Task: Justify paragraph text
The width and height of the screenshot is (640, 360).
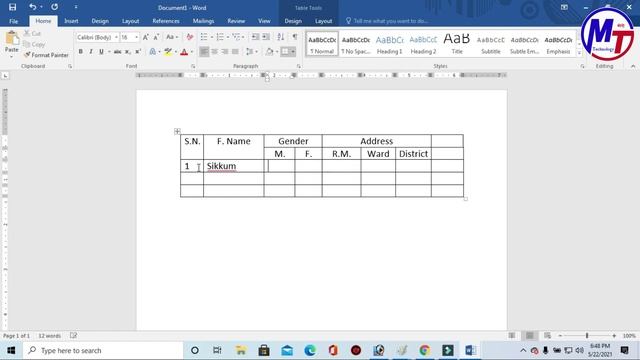Action: tap(235, 51)
